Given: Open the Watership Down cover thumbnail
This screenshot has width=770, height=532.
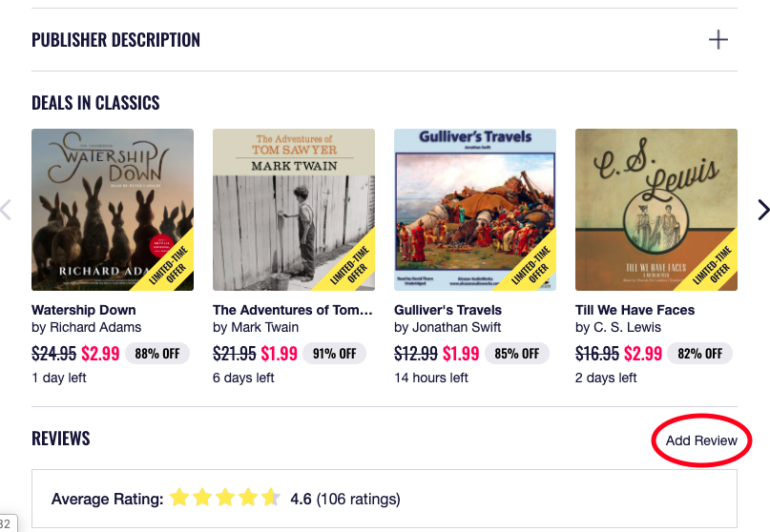Looking at the screenshot, I should [113, 210].
